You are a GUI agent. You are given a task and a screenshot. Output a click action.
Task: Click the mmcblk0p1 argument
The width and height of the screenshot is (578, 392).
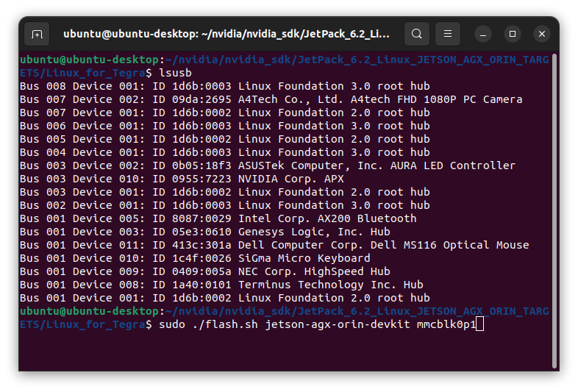click(x=446, y=324)
